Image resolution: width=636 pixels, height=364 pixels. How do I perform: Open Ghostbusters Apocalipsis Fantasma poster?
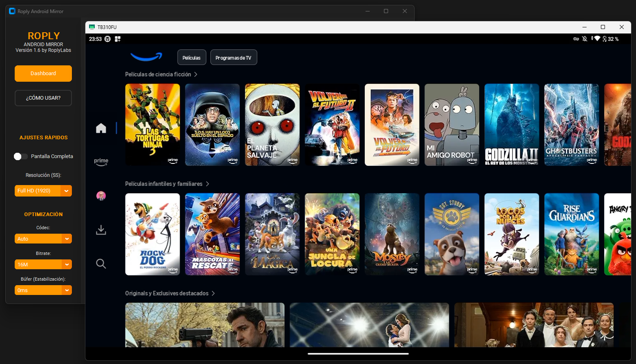(572, 125)
